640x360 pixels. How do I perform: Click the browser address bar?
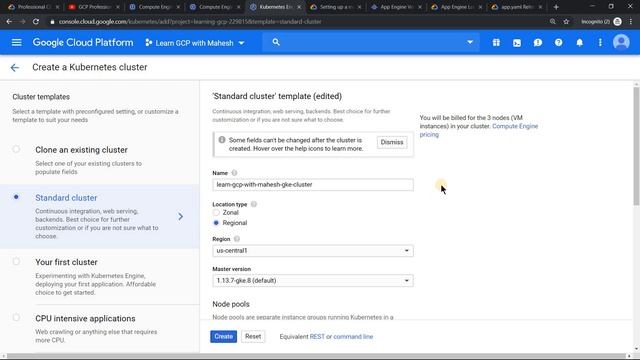[298, 22]
